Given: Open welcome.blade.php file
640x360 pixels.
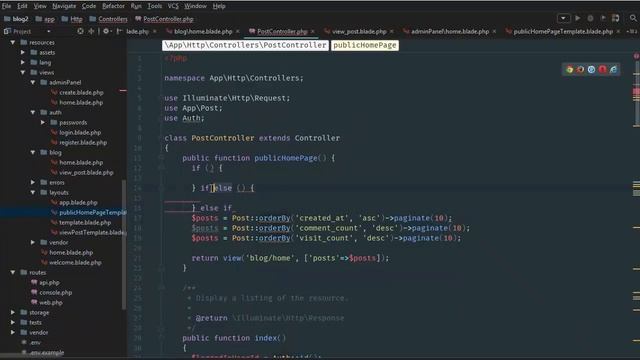Looking at the screenshot, I should point(75,262).
